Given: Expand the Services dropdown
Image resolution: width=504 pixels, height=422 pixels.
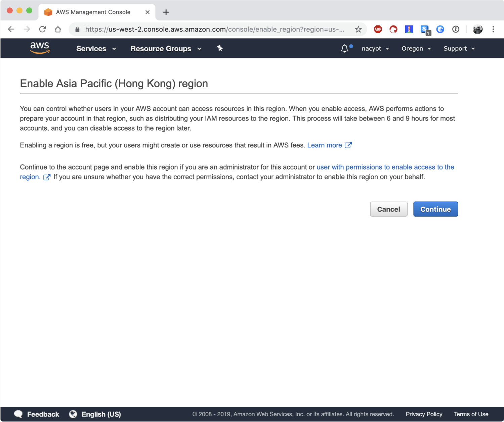Looking at the screenshot, I should point(96,49).
